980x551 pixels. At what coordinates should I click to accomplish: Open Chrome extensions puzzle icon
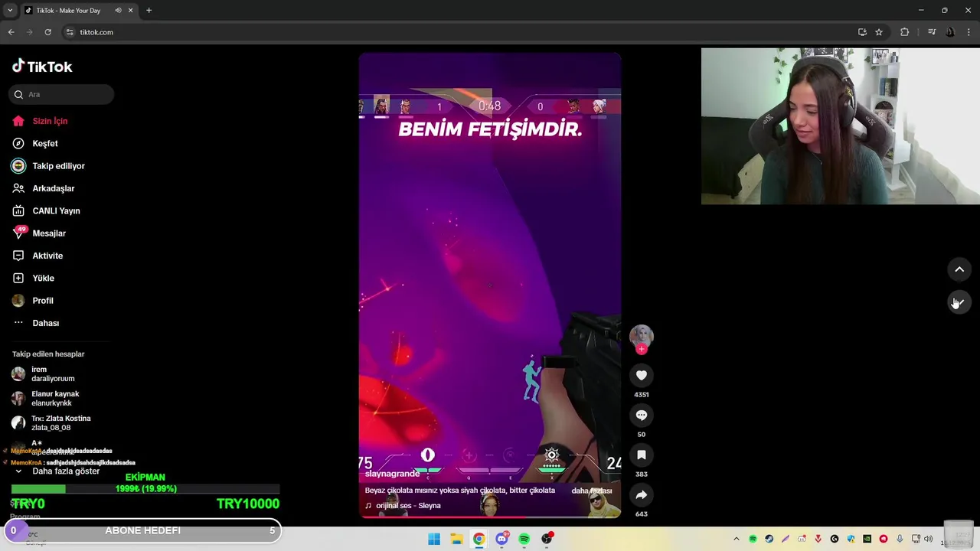905,32
